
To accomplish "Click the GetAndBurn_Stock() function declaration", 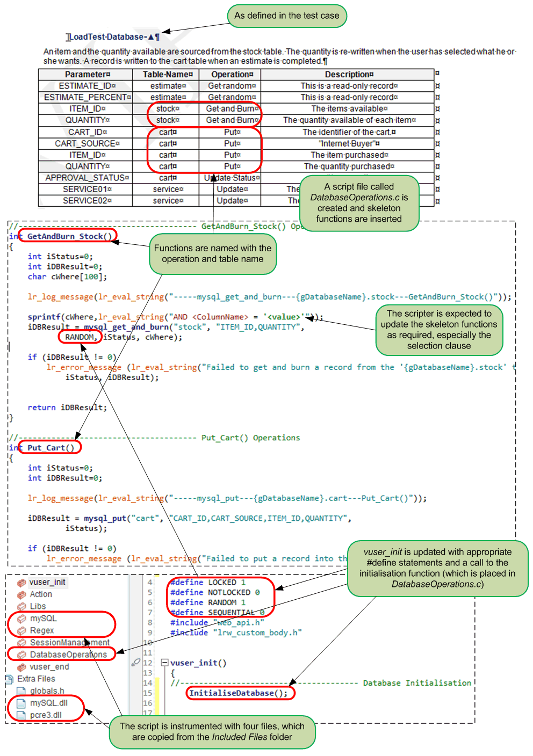I will coord(69,236).
